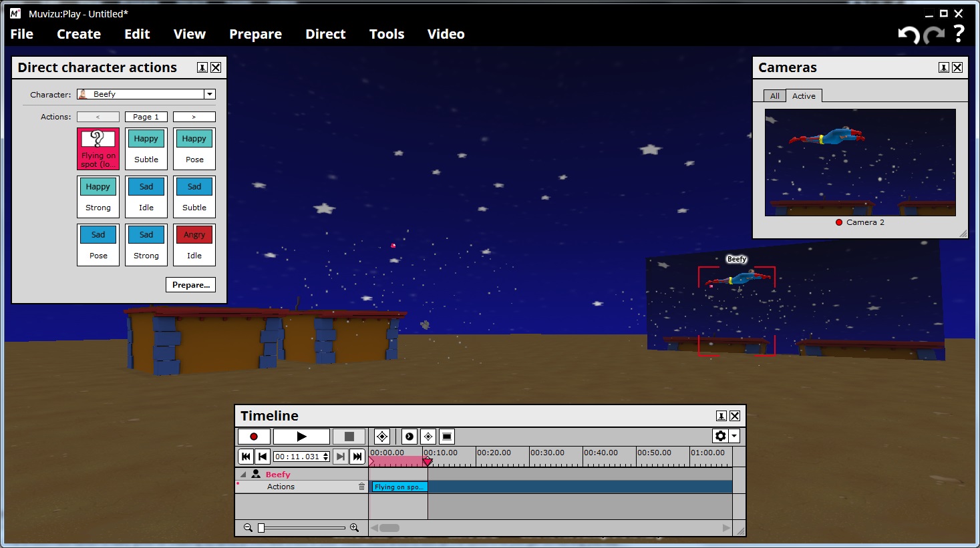The image size is (980, 548).
Task: Switch to the Active cameras tab
Action: tap(804, 96)
